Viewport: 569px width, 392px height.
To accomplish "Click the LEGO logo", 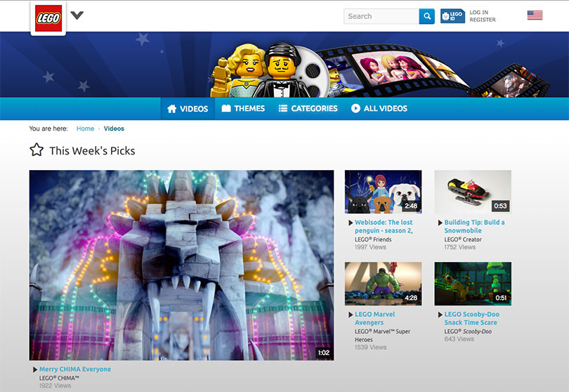I will point(48,18).
